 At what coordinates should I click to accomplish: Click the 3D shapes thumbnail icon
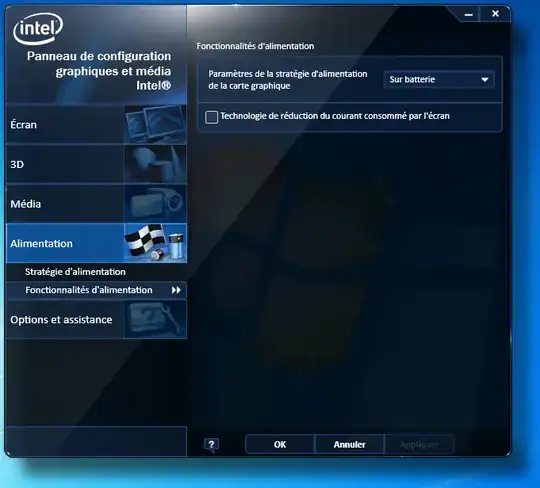point(155,164)
